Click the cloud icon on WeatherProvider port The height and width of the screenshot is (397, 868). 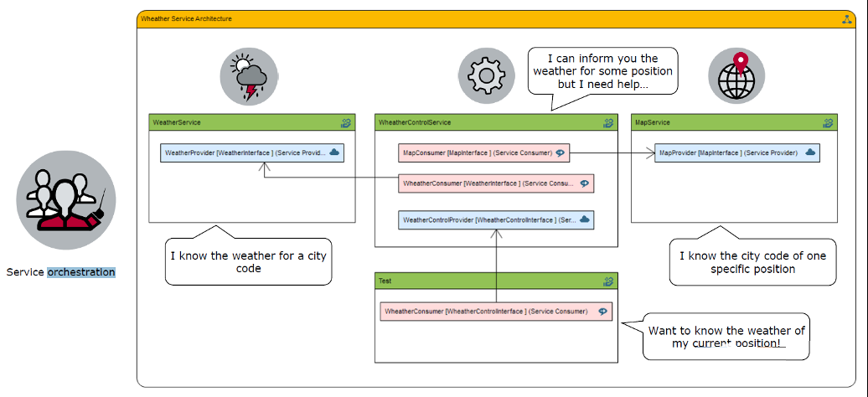pyautogui.click(x=334, y=152)
